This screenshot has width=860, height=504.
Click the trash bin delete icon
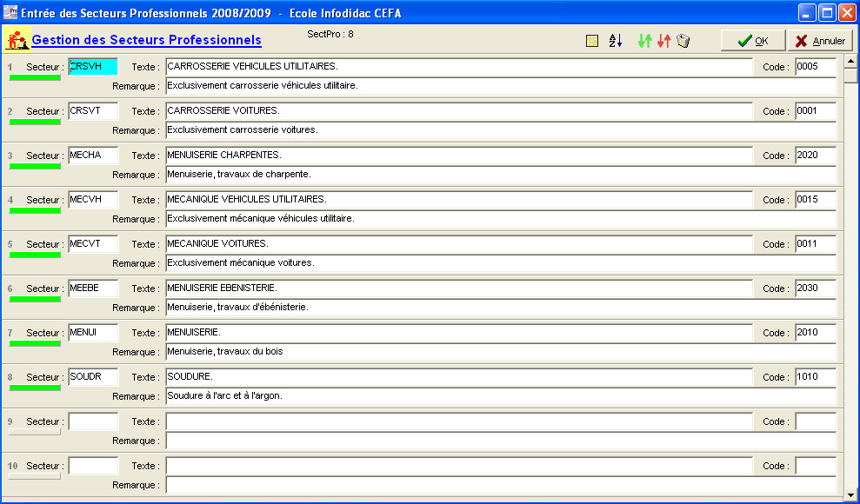pyautogui.click(x=683, y=41)
